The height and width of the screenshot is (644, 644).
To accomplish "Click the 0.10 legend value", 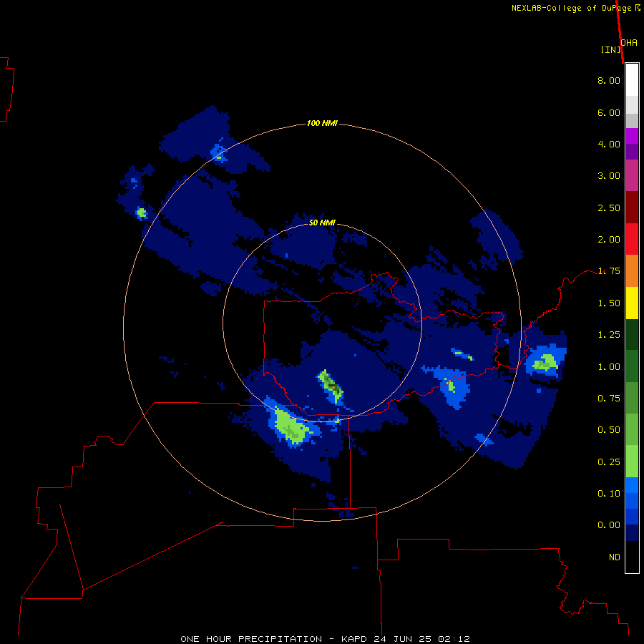I will tap(609, 494).
